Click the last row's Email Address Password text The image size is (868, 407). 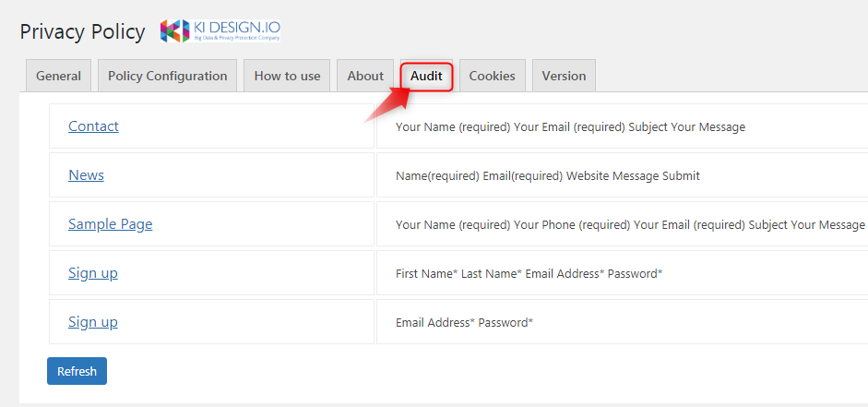[x=465, y=322]
